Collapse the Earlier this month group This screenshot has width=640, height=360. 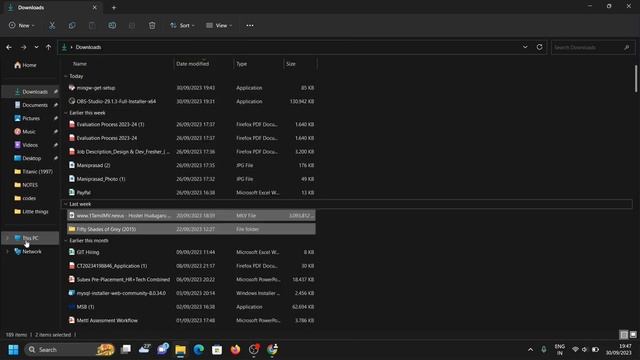pyautogui.click(x=66, y=241)
